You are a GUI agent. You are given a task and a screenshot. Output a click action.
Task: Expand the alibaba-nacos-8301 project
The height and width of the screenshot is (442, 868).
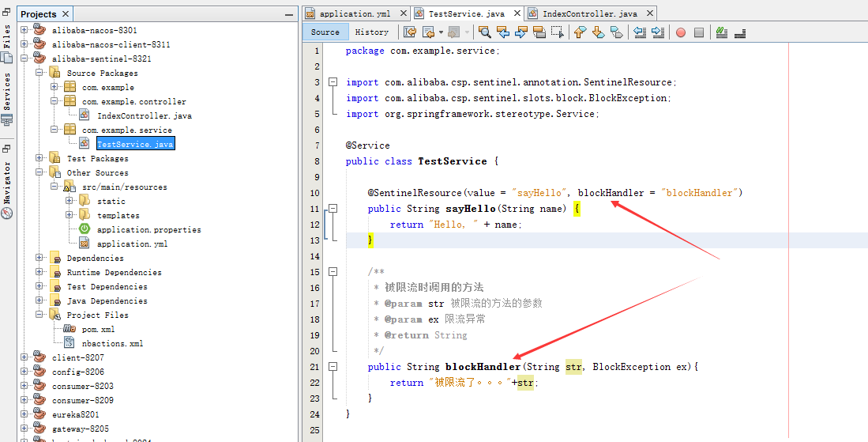[24, 30]
